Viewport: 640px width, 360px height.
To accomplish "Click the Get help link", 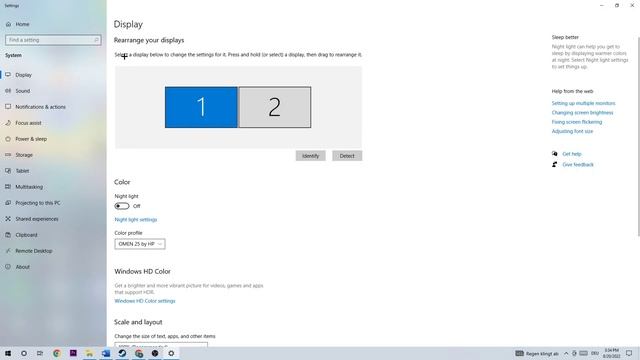I will [572, 154].
